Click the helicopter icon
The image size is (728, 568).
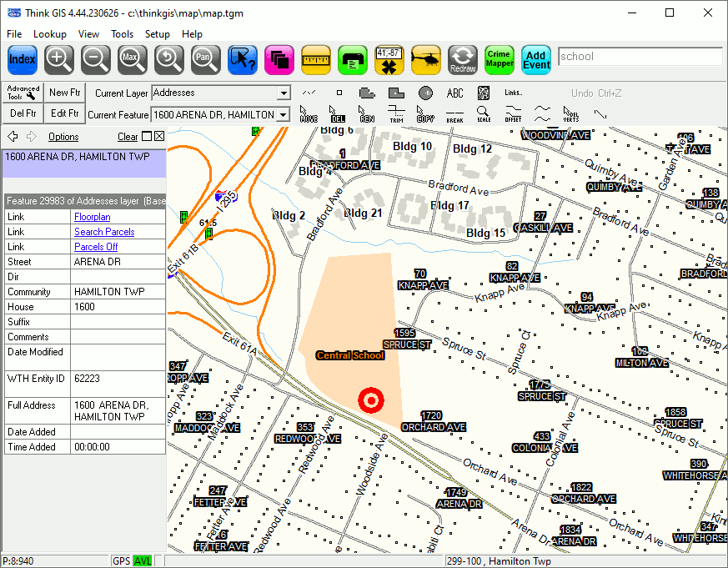coord(426,59)
